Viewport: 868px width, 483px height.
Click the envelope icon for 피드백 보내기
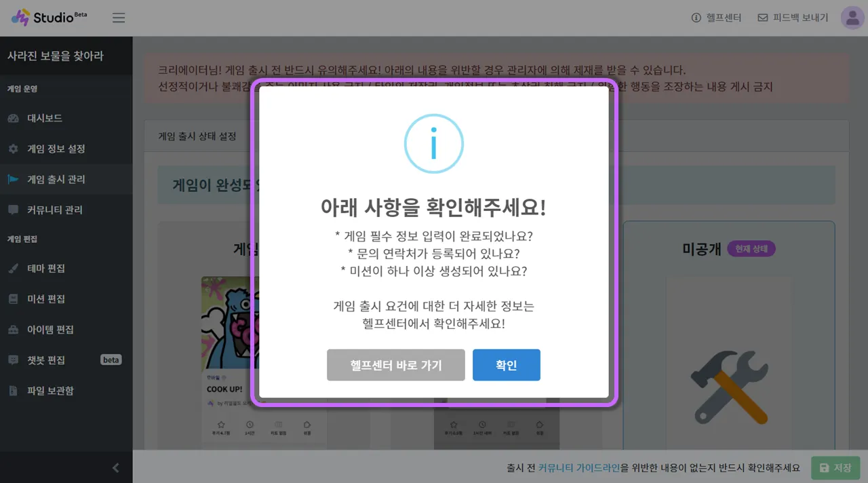click(x=762, y=18)
